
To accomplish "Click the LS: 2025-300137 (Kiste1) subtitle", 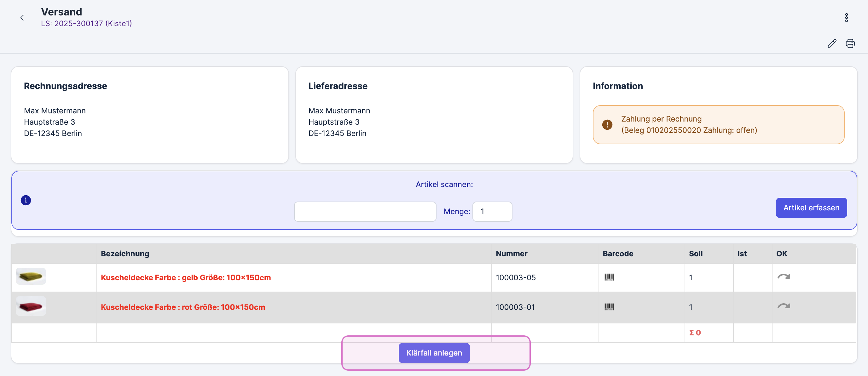I will [x=86, y=23].
